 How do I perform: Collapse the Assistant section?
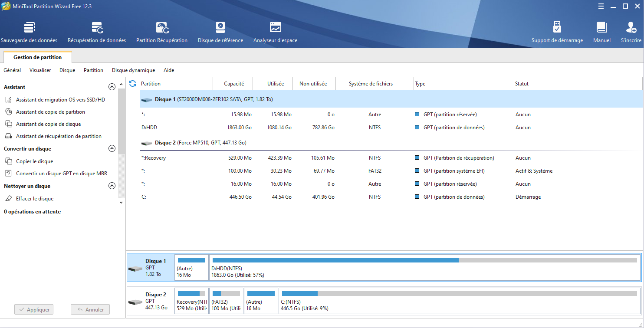coord(112,87)
